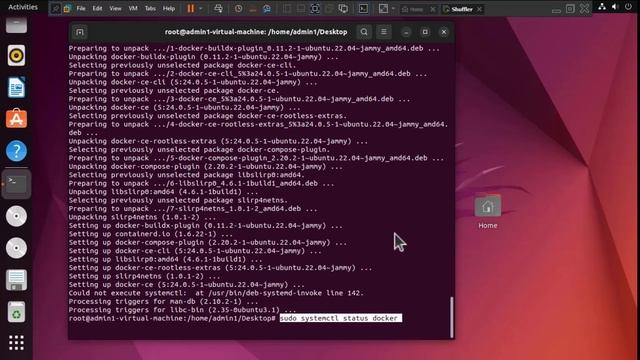Click the 'Unpacking libslirp0:amd64' line
This screenshot has width=640, height=360.
pos(163,192)
